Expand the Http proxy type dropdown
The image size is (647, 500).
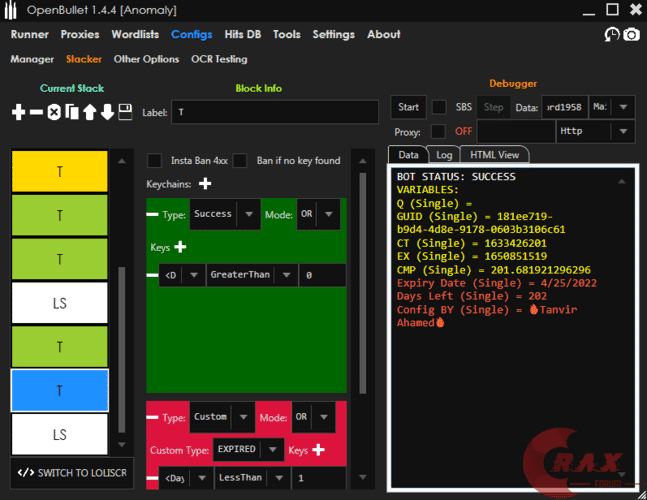(x=623, y=131)
